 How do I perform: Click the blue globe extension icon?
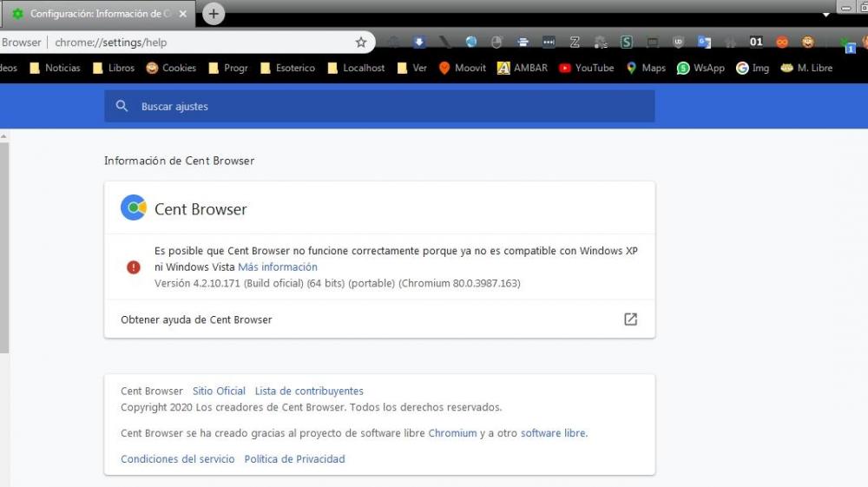point(471,42)
